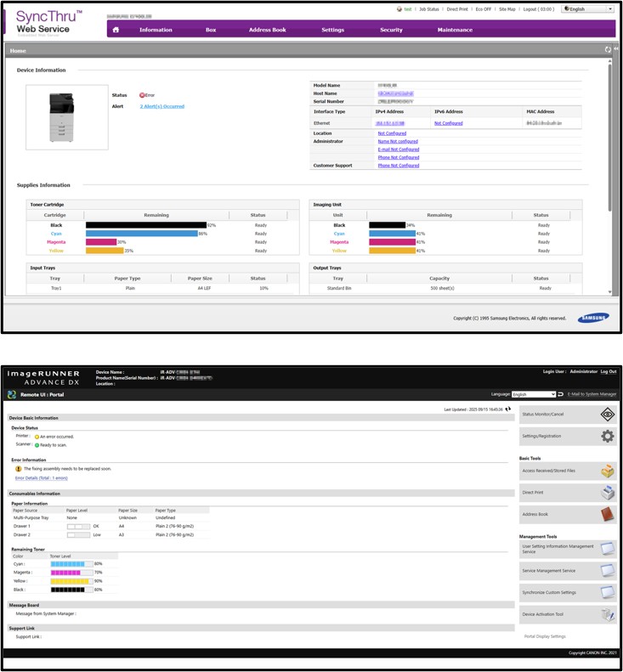
Task: Click the language apply arrow icon
Action: click(x=560, y=394)
